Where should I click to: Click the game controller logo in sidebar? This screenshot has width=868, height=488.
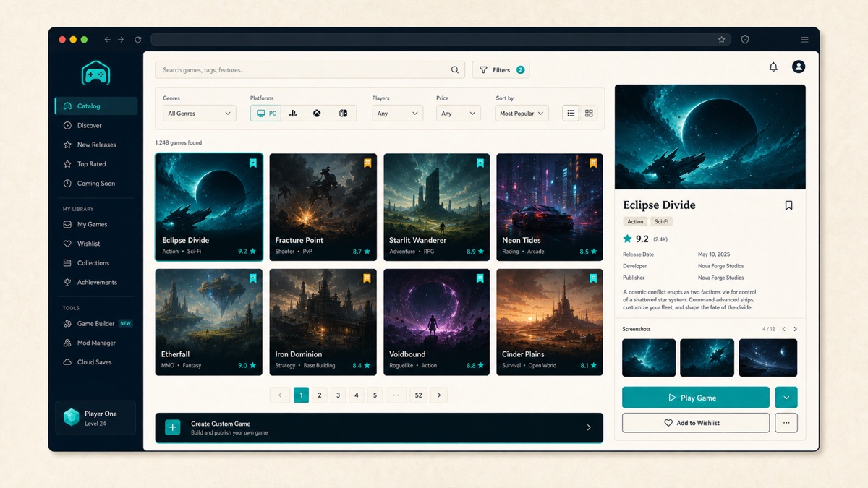coord(95,73)
